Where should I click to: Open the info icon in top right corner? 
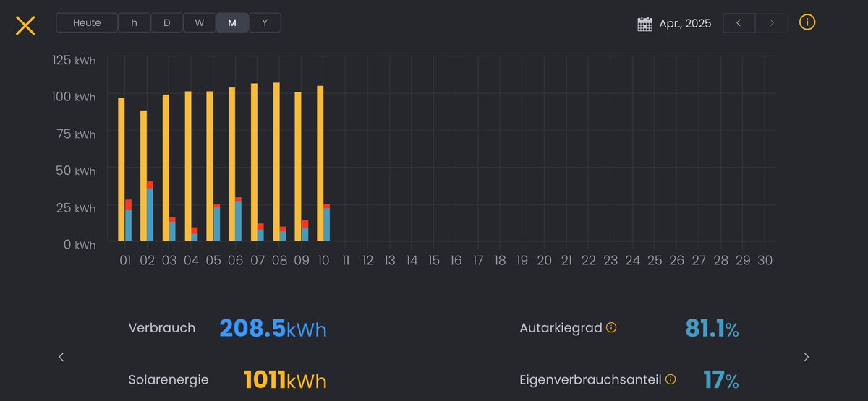pos(807,22)
